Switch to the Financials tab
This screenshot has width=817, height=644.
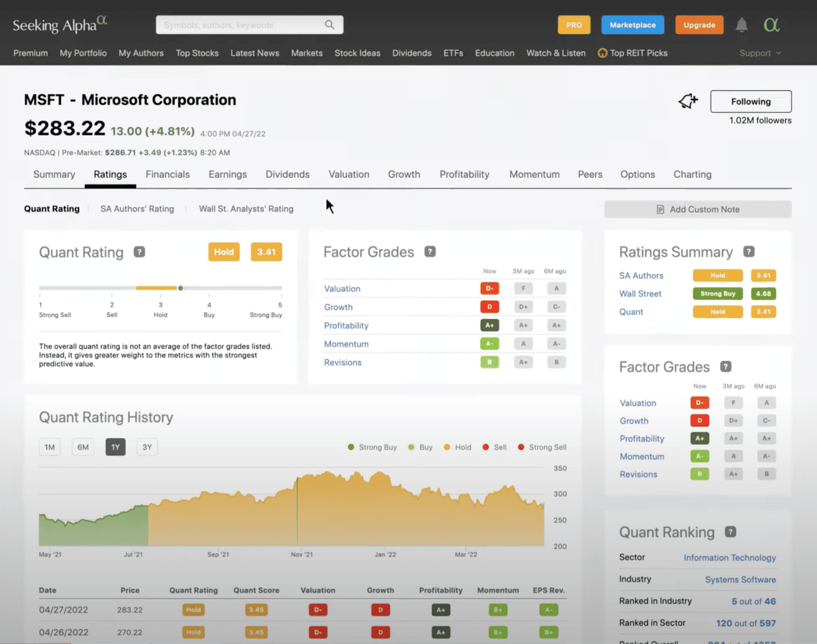point(167,174)
